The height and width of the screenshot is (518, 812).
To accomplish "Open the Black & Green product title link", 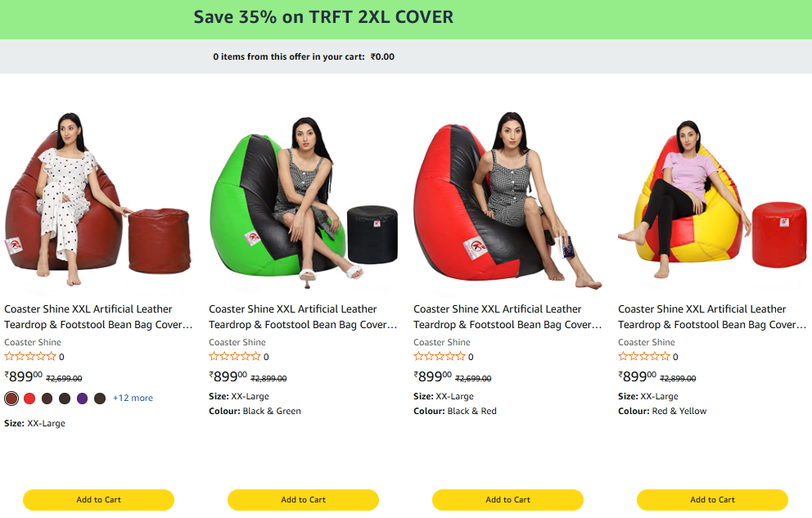I will coord(303,317).
